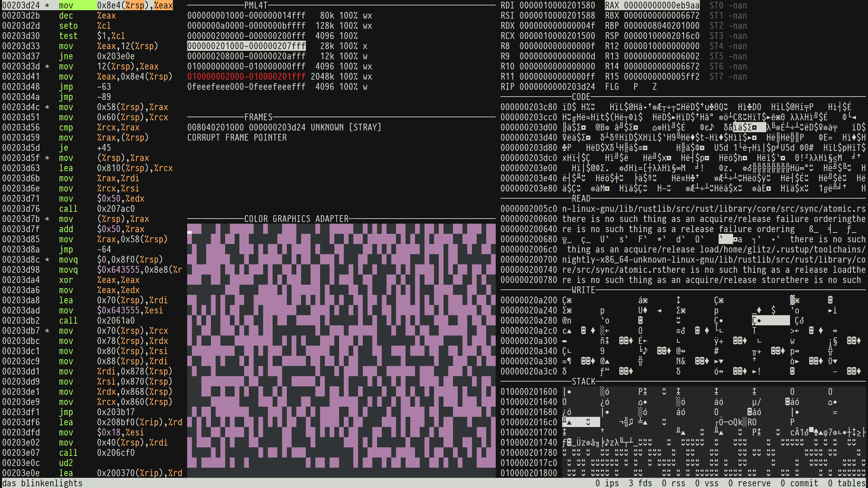The height and width of the screenshot is (488, 868).
Task: Select the stack row at address 0100002016c0
Action: (x=529, y=422)
